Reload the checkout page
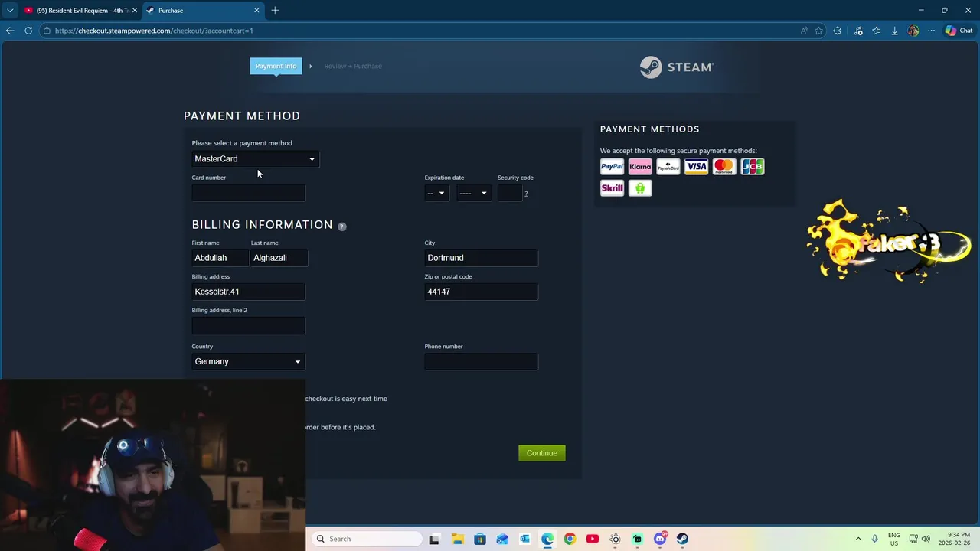The width and height of the screenshot is (980, 551). (x=28, y=31)
